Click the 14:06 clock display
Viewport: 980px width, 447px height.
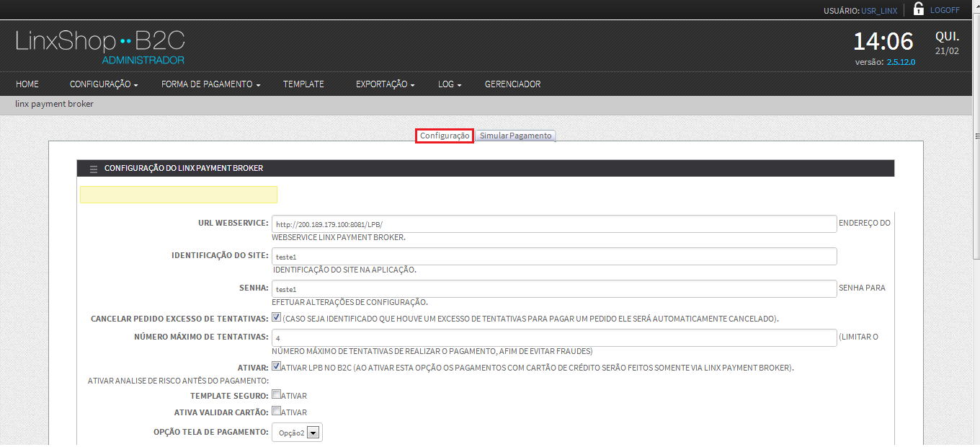pyautogui.click(x=883, y=41)
